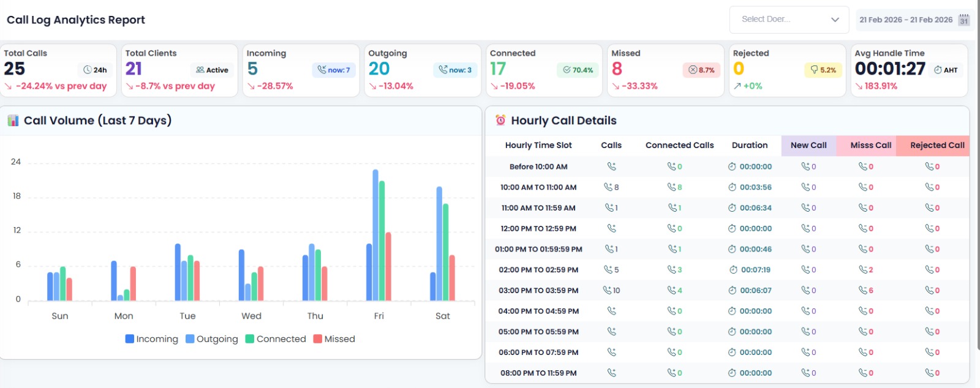Click the Missed legend color swatch
Viewport: 980px width, 388px height.
pos(317,339)
